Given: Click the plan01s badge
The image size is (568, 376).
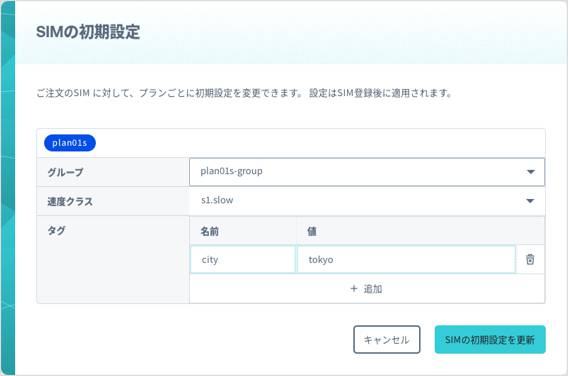Looking at the screenshot, I should point(70,143).
